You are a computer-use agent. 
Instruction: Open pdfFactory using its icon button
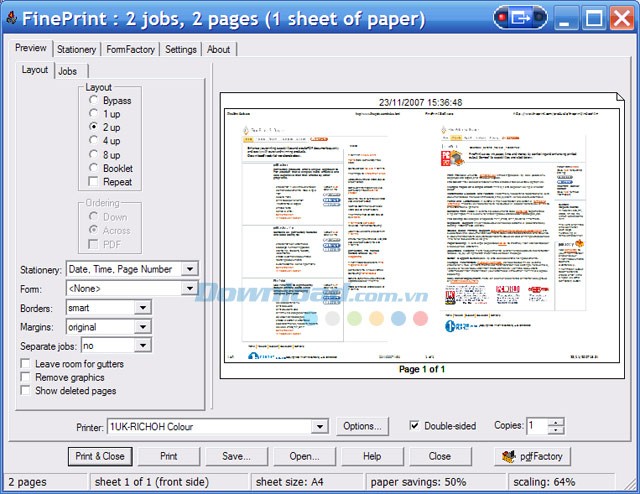[537, 456]
